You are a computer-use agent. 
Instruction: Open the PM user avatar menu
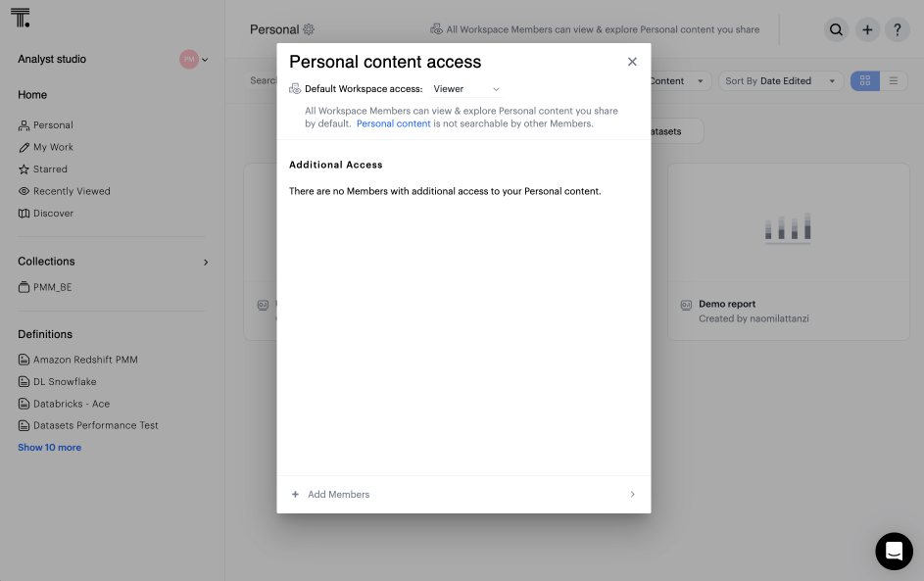tap(193, 60)
